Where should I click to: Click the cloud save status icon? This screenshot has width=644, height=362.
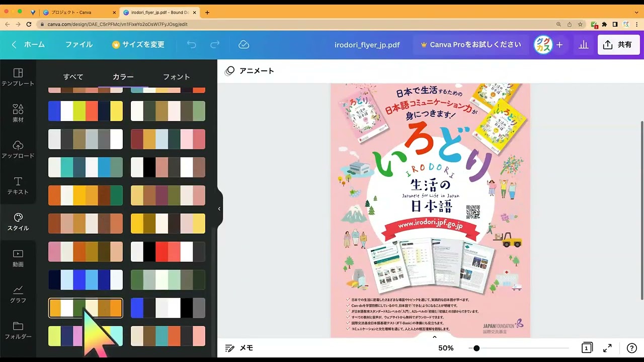coord(244,45)
